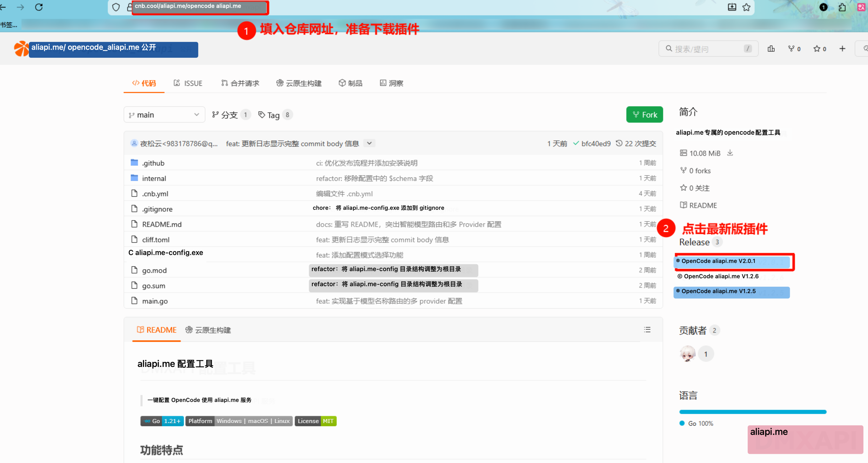Click the fork count icon in header
The width and height of the screenshot is (868, 463).
pos(791,49)
